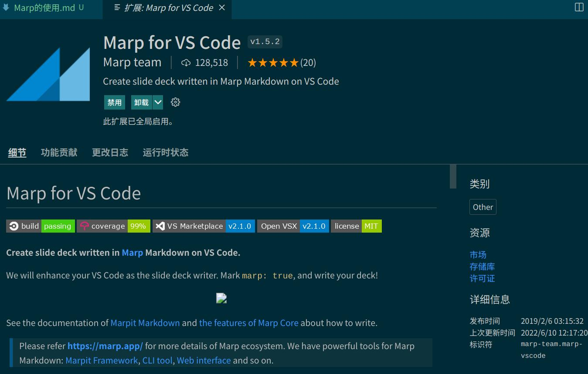Image resolution: width=588 pixels, height=374 pixels.
Task: Close the Marp for VS Code extension tab
Action: [x=222, y=8]
